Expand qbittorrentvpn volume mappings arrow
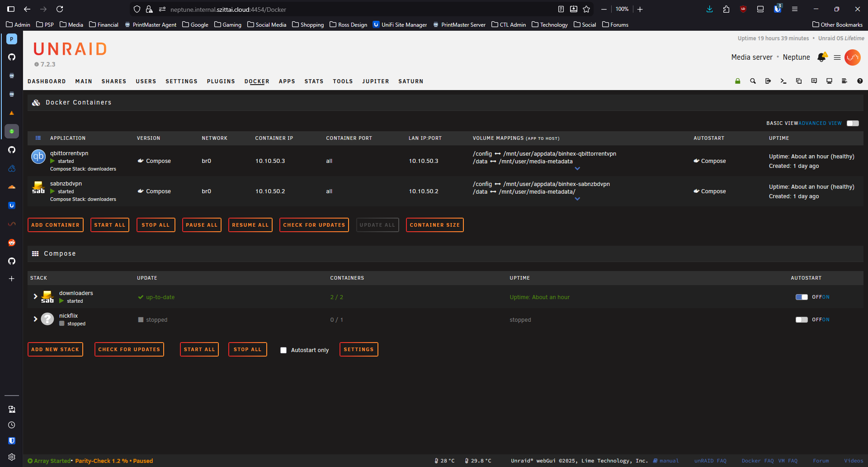868x467 pixels. (x=578, y=168)
